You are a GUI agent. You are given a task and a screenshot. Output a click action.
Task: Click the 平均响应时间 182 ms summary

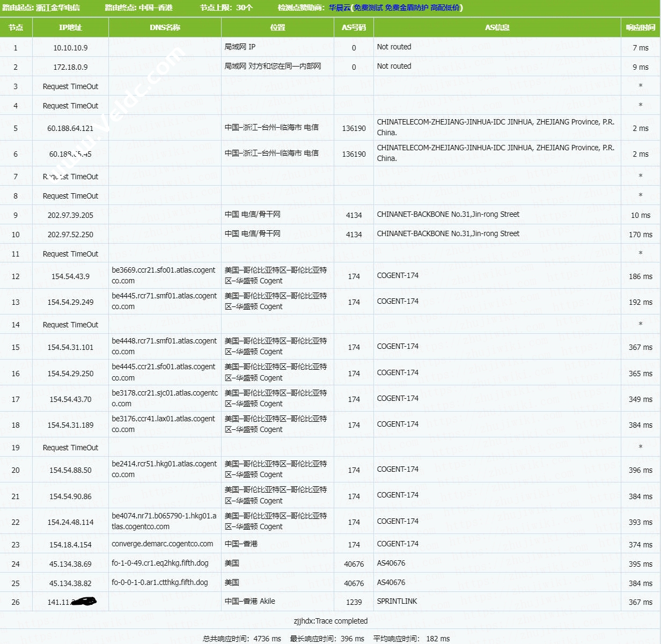pyautogui.click(x=412, y=639)
